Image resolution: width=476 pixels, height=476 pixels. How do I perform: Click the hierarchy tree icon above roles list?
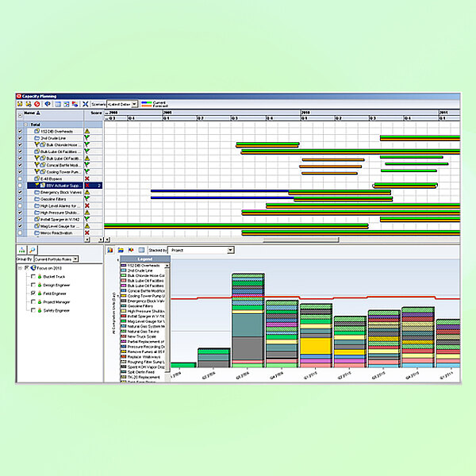[22, 250]
